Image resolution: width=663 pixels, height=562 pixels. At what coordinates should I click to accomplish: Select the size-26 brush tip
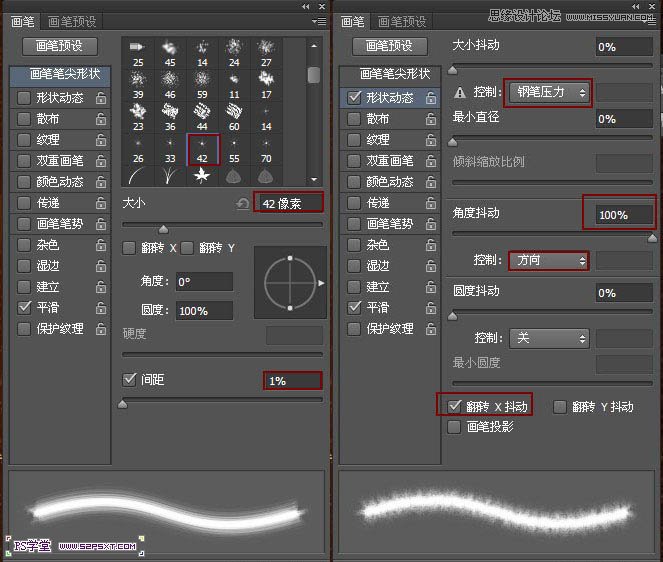pyautogui.click(x=138, y=150)
